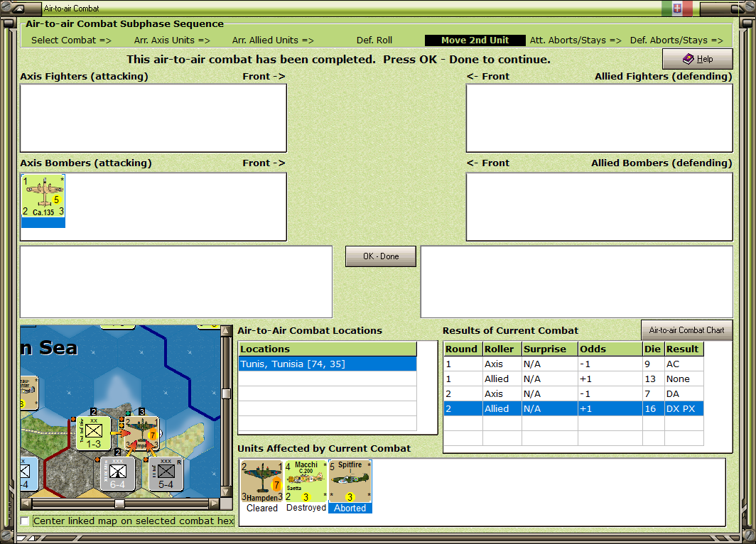Screen dimensions: 756x544
Task: Select the 6-4 corps counter on the map
Action: [x=118, y=474]
